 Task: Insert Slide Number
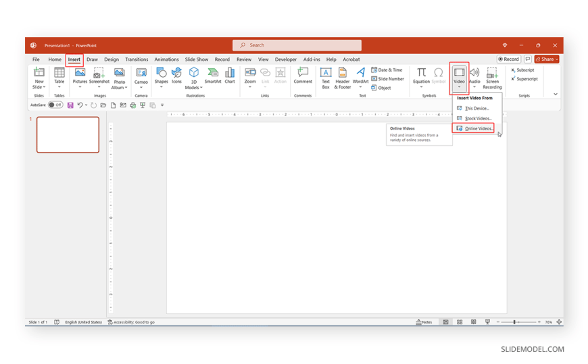click(387, 79)
